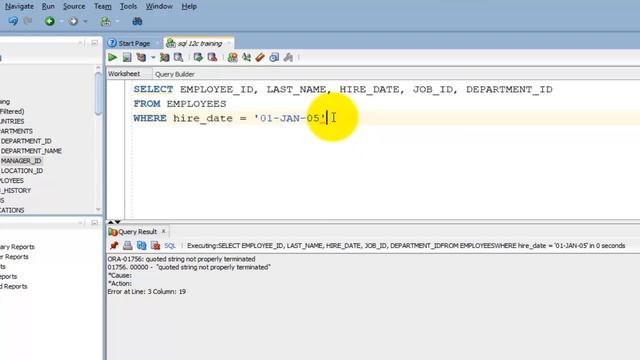Open the Forward button history dropdown

tap(85, 21)
